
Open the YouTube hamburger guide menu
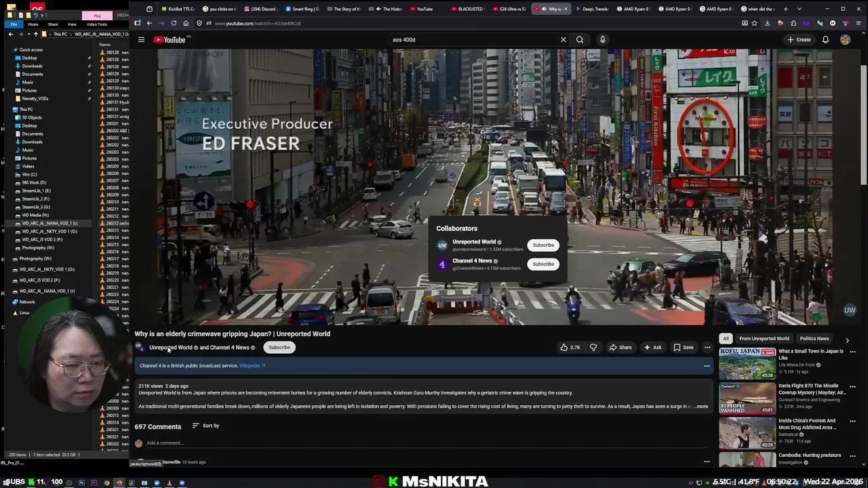141,40
